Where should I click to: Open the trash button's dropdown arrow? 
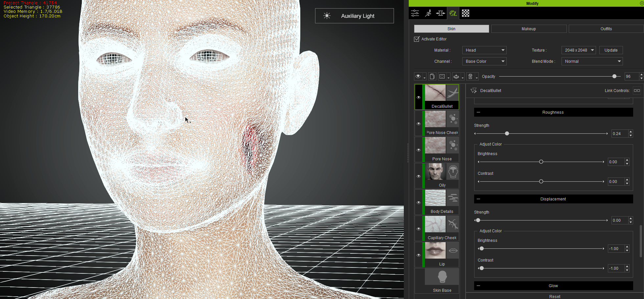click(476, 78)
